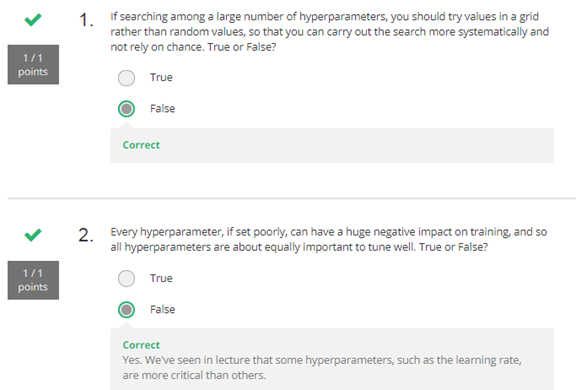Select the False radio button for question 2
576x390 pixels.
126,310
